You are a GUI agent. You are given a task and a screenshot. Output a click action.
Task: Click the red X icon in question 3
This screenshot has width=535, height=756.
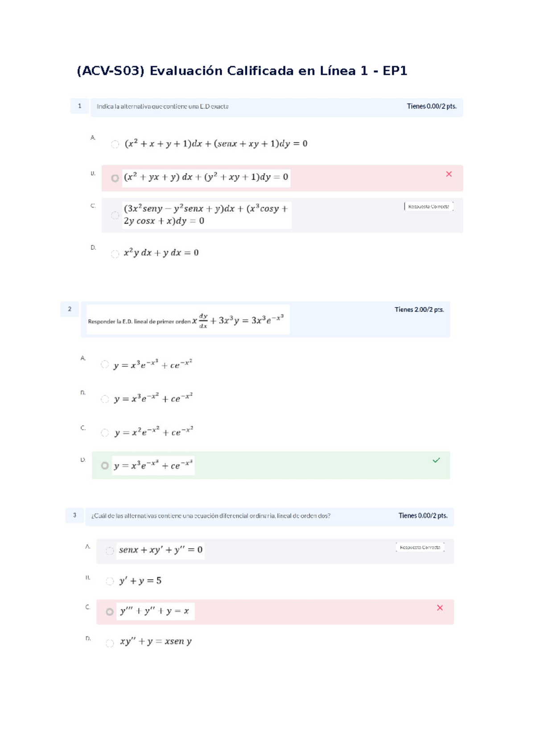pyautogui.click(x=440, y=608)
